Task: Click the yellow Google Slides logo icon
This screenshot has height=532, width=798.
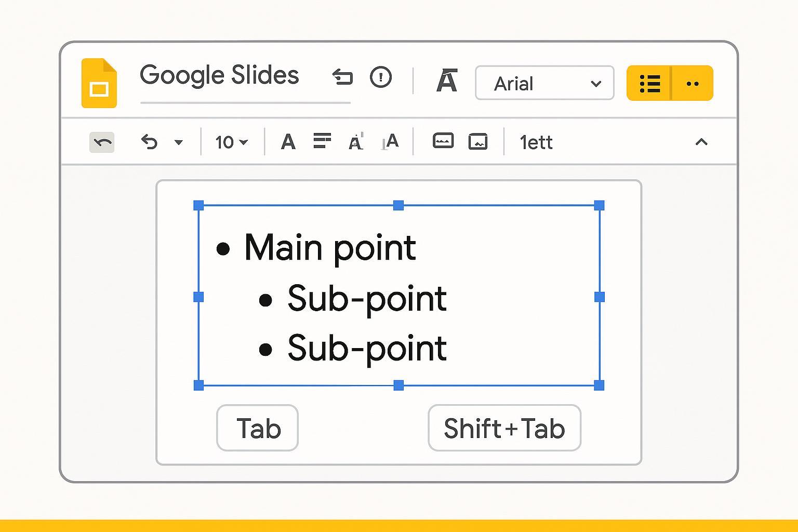Action: tap(99, 83)
